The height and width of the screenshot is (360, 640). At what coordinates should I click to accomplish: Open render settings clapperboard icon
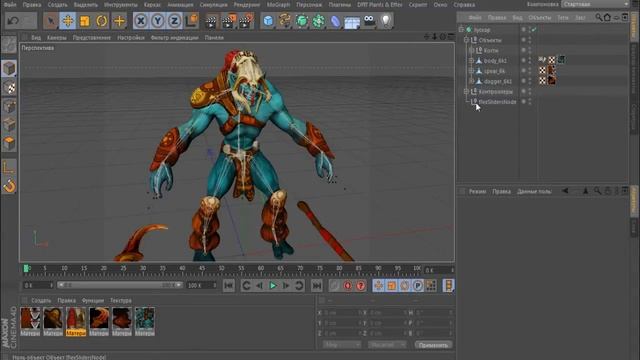[x=246, y=21]
